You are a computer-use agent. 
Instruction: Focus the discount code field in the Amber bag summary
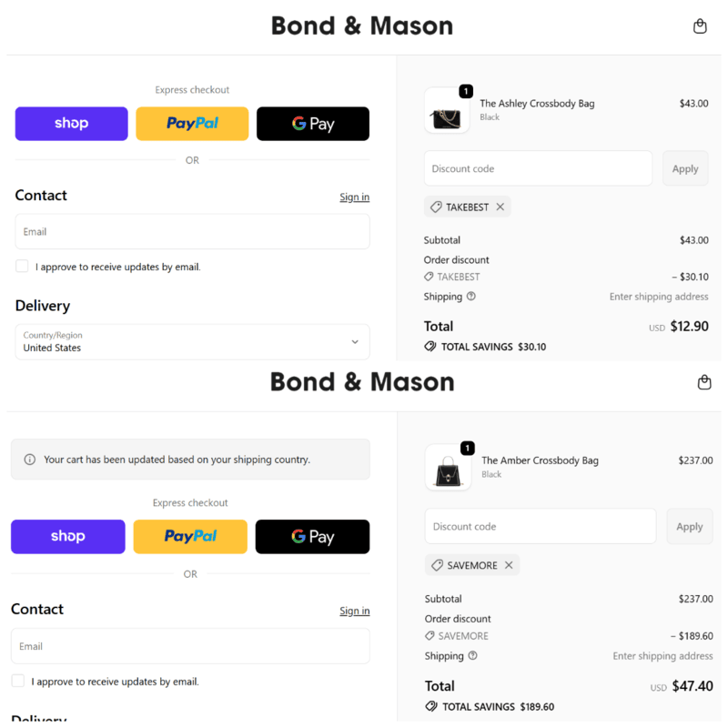(x=540, y=527)
